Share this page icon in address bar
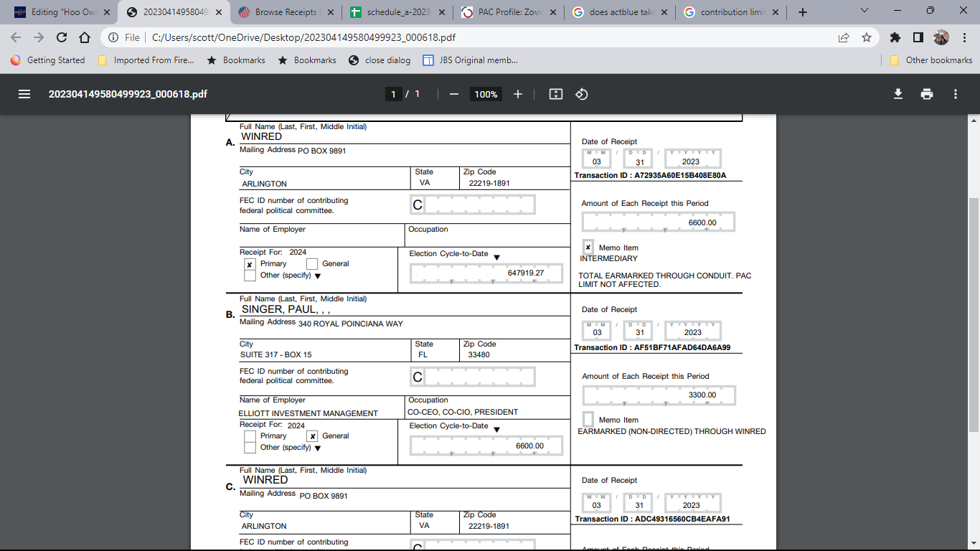 click(x=844, y=37)
